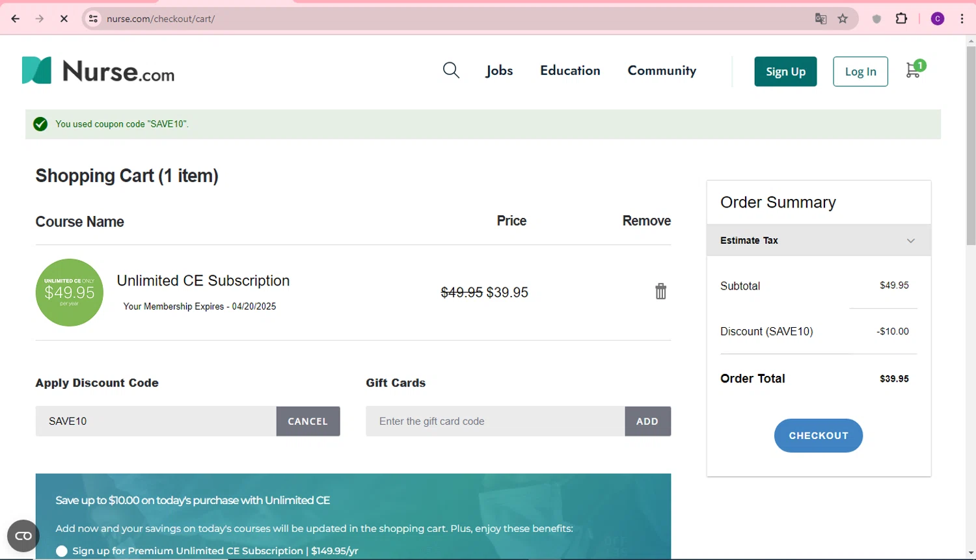The height and width of the screenshot is (560, 976).
Task: Open the Community menu
Action: 662,70
